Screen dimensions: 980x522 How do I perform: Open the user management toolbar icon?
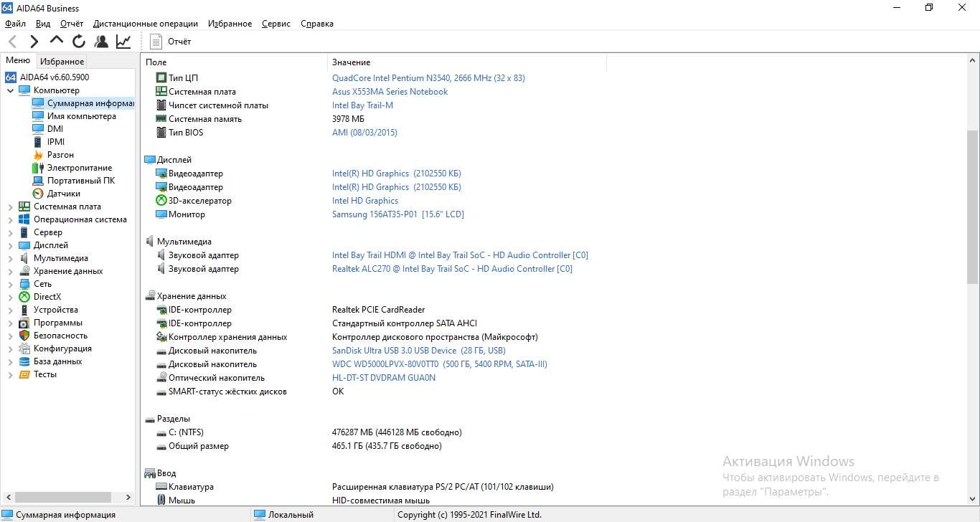[x=101, y=42]
